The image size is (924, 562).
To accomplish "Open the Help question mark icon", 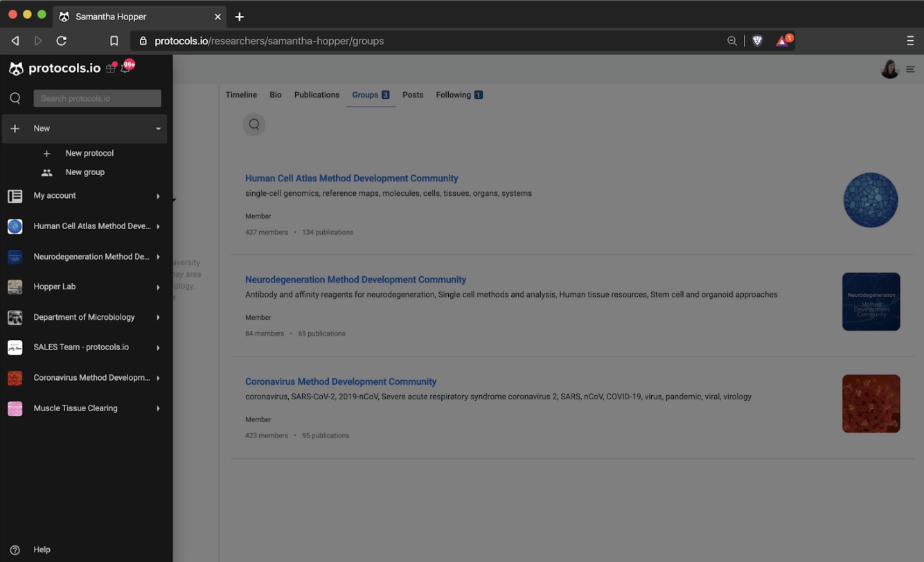I will coord(15,549).
